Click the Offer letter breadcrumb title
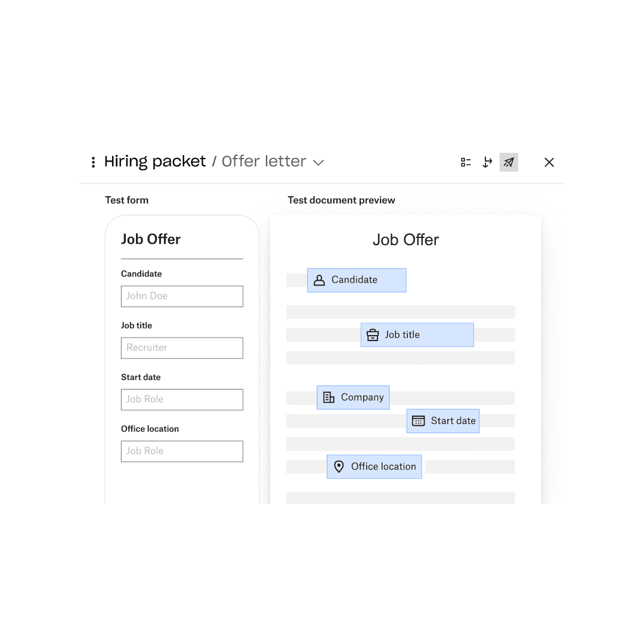The height and width of the screenshot is (644, 644). [264, 162]
